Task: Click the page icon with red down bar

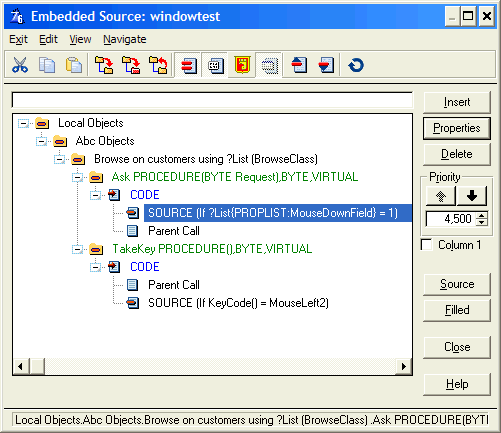Action: point(326,65)
